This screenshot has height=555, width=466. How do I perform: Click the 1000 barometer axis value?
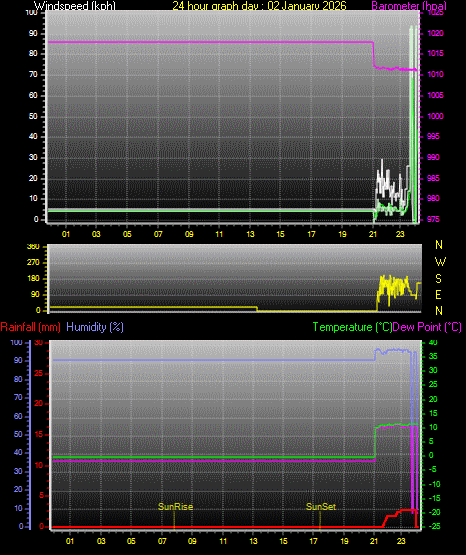pyautogui.click(x=435, y=116)
